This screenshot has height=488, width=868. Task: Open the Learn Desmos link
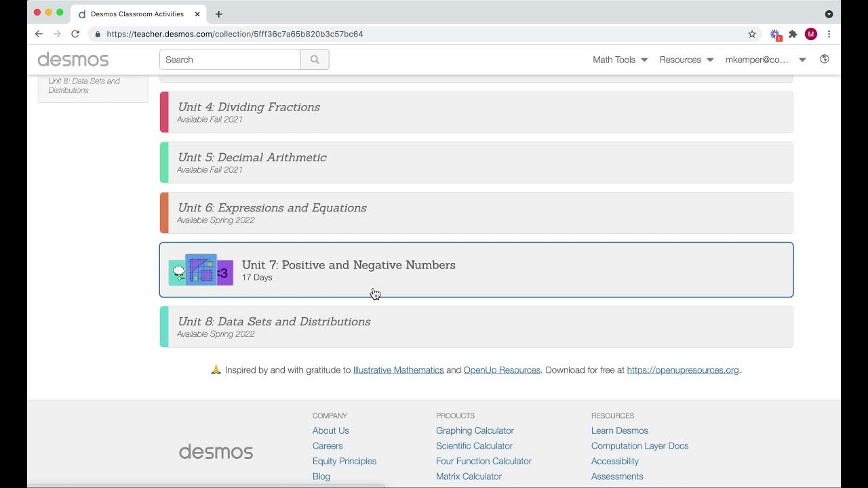tap(620, 430)
